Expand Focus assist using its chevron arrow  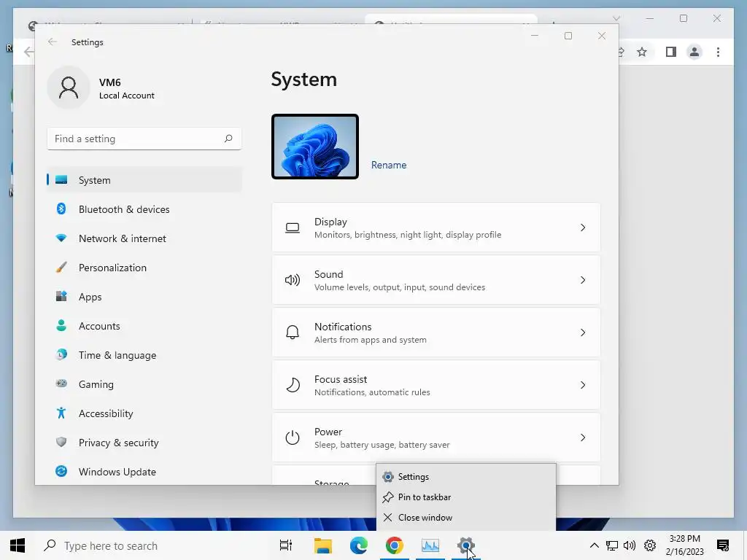click(583, 385)
